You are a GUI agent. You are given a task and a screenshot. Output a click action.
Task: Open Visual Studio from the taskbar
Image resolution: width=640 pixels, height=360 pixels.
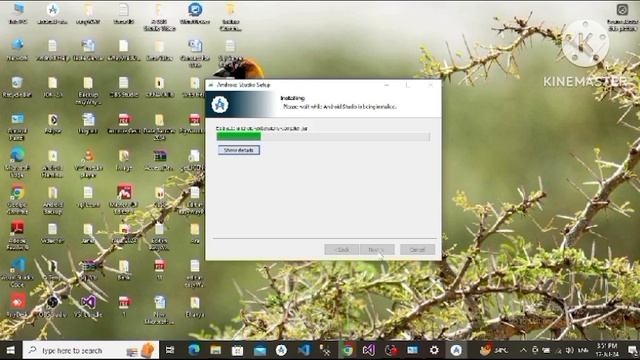point(369,350)
